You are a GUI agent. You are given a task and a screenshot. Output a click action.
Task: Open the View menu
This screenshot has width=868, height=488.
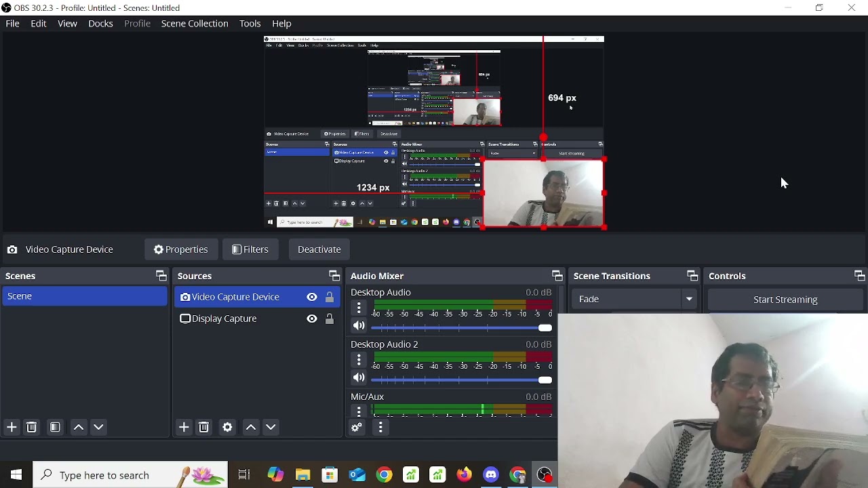67,24
